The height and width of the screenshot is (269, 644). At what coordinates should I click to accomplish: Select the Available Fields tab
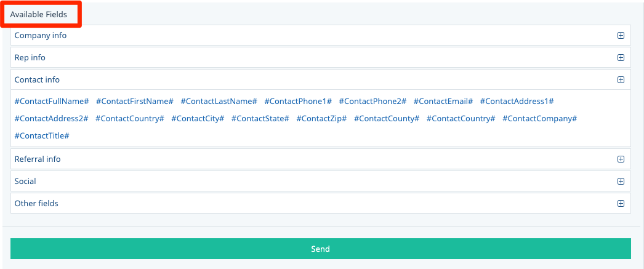point(39,14)
